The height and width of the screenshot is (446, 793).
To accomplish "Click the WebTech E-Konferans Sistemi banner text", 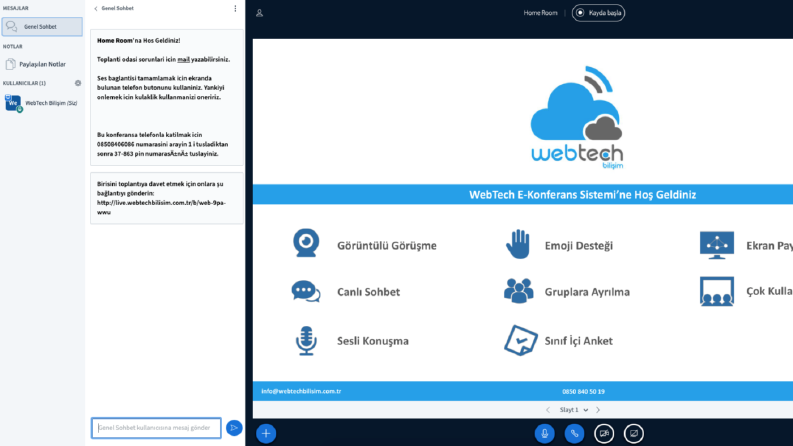I will [583, 195].
